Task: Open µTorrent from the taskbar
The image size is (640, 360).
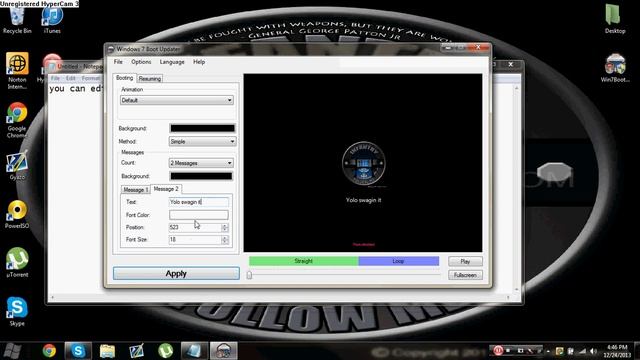Action: [165, 351]
